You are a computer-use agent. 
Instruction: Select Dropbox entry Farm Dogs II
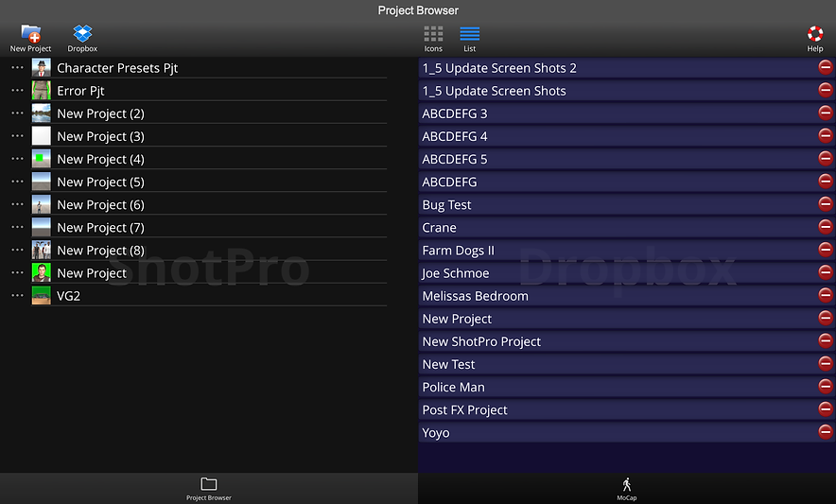pyautogui.click(x=626, y=251)
